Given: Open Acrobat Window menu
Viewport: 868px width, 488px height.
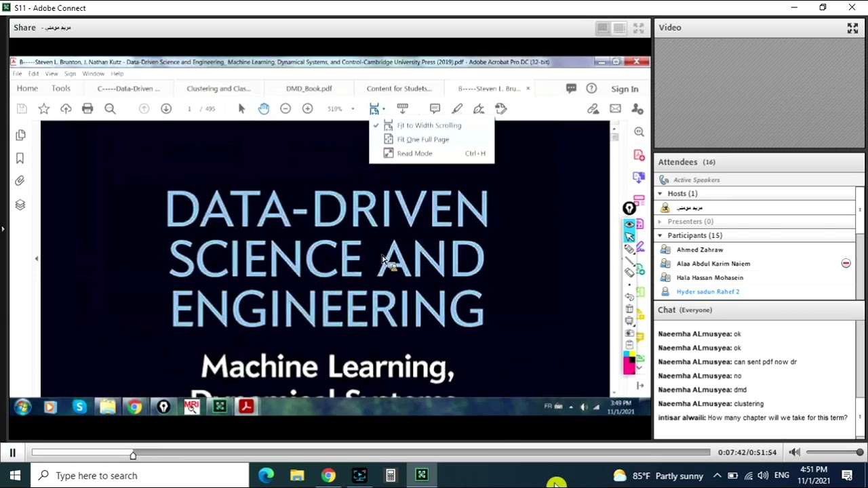Looking at the screenshot, I should pos(94,73).
